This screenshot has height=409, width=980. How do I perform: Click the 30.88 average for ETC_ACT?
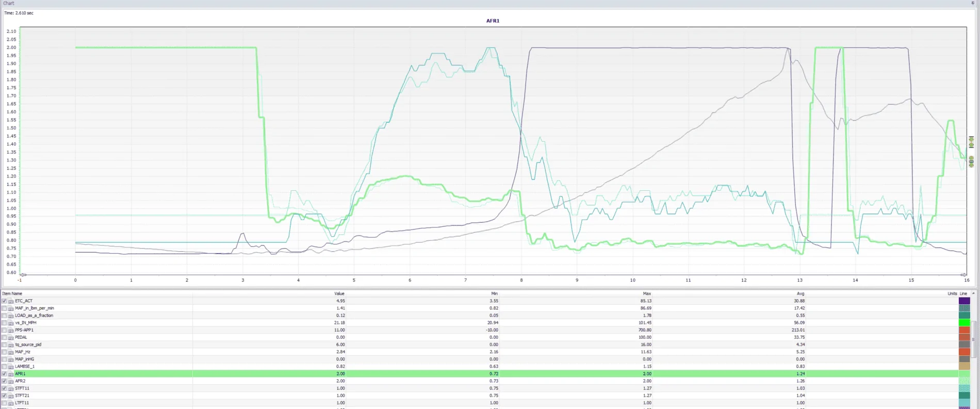pyautogui.click(x=799, y=301)
